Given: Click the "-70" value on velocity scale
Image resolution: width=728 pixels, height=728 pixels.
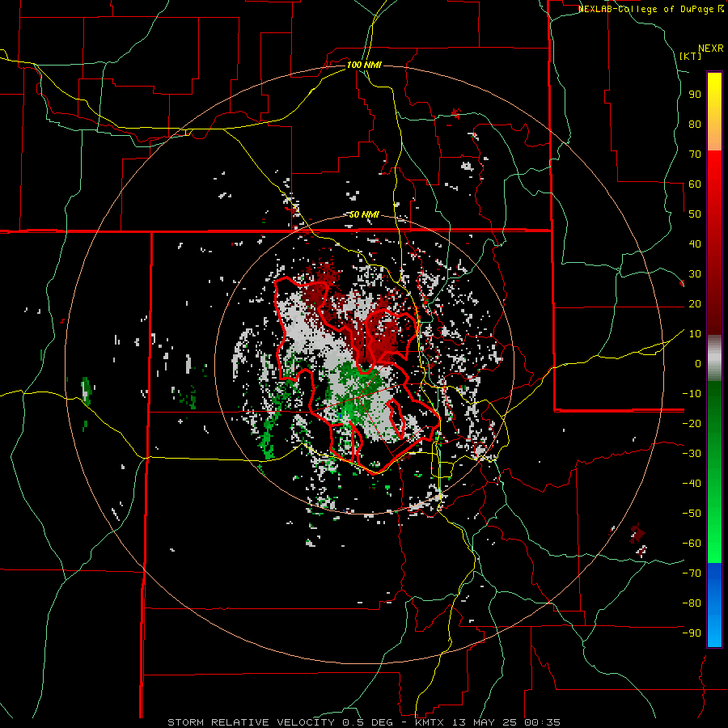Looking at the screenshot, I should point(692,574).
